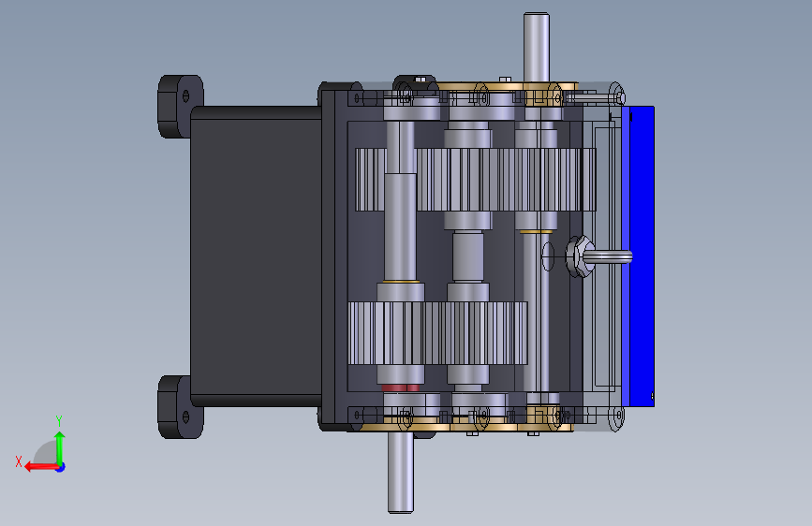Click the "X" label on the coordinate triad
This screenshot has width=812, height=526.
click(19, 461)
